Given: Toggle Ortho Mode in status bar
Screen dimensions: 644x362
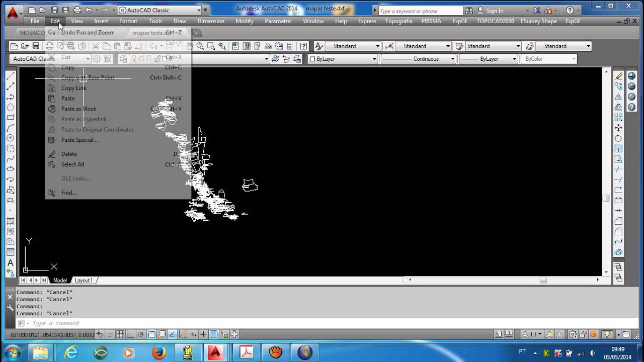Looking at the screenshot, I should [131, 334].
